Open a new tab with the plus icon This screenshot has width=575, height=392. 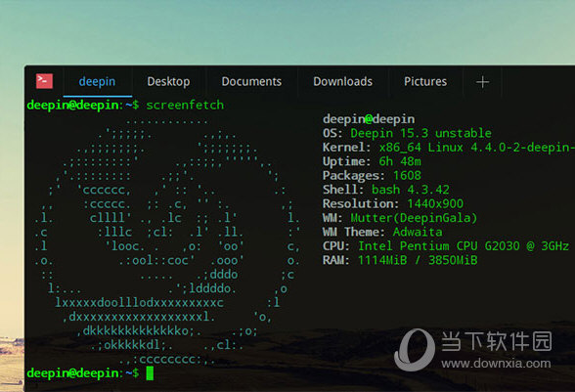pyautogui.click(x=482, y=82)
